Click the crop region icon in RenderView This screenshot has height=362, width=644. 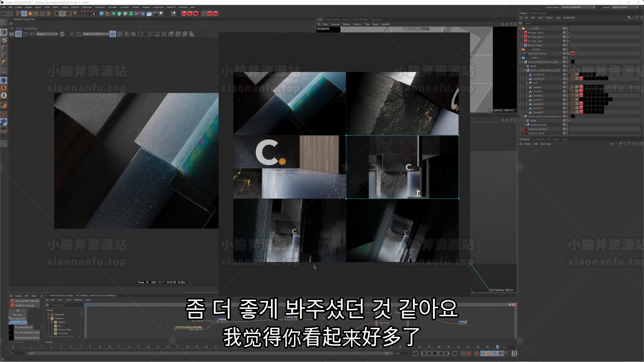(x=79, y=34)
